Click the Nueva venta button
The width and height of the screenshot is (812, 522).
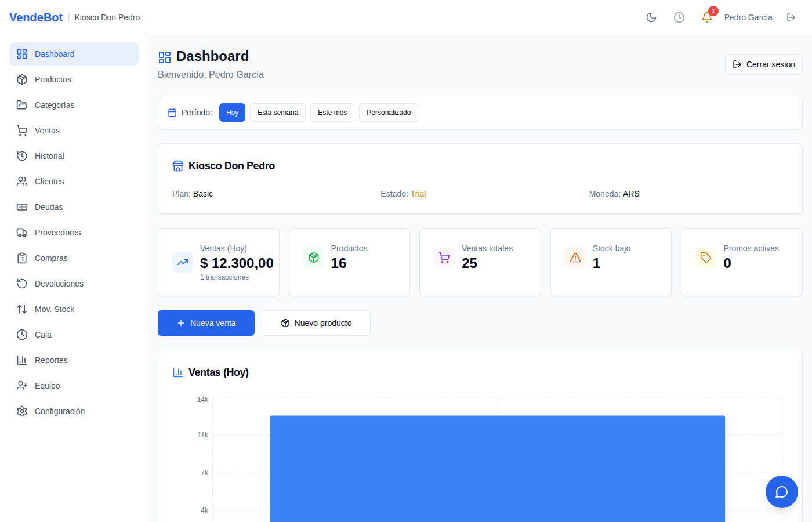(206, 323)
